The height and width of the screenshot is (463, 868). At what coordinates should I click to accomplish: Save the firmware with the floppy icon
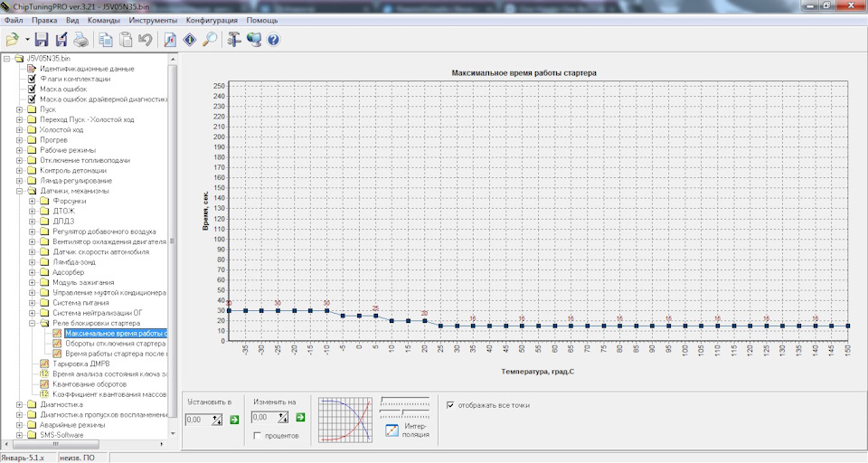tap(42, 40)
